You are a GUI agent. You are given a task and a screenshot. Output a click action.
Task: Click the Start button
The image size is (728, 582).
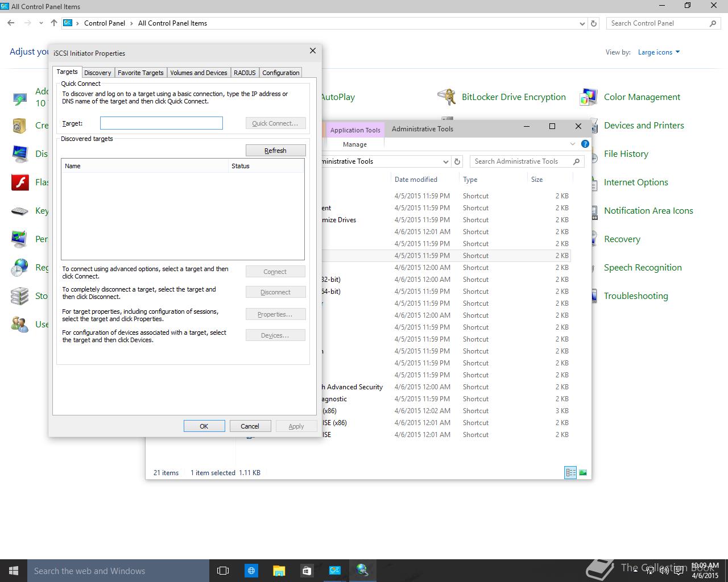click(14, 571)
